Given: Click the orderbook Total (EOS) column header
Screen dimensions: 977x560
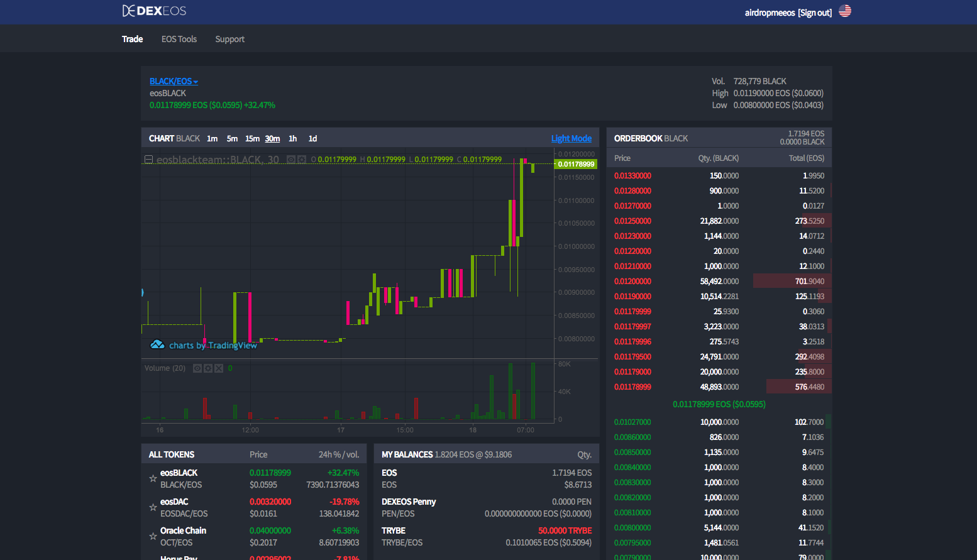Looking at the screenshot, I should point(806,158).
